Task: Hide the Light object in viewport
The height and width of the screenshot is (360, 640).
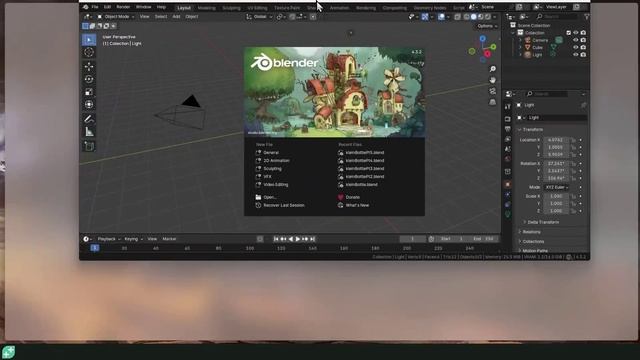Action: tap(576, 55)
